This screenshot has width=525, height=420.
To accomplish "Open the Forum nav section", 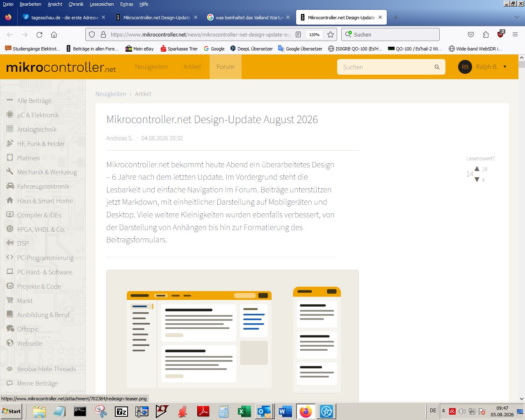I will click(226, 67).
